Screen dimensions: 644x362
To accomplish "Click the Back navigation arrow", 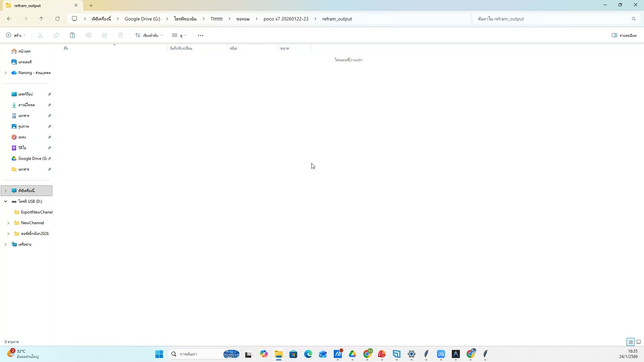I will coord(9,19).
